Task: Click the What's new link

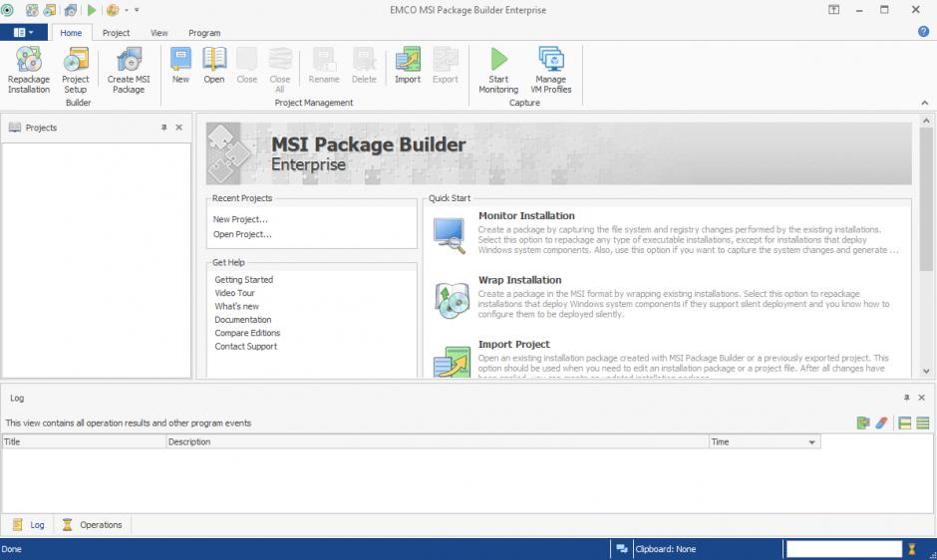Action: coord(236,306)
